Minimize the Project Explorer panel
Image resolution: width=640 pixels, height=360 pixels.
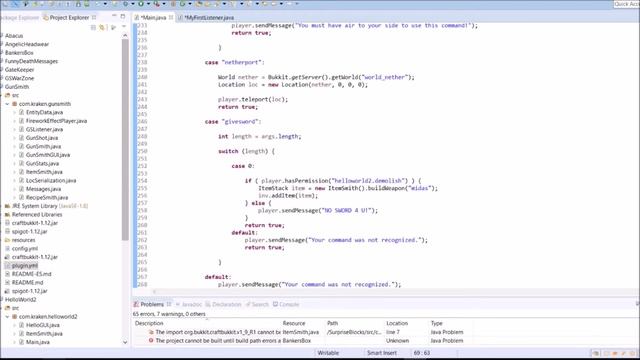(114, 16)
